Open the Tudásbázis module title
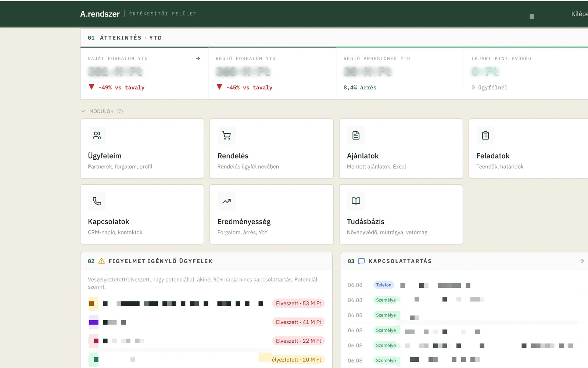The height and width of the screenshot is (368, 588). coord(366,222)
